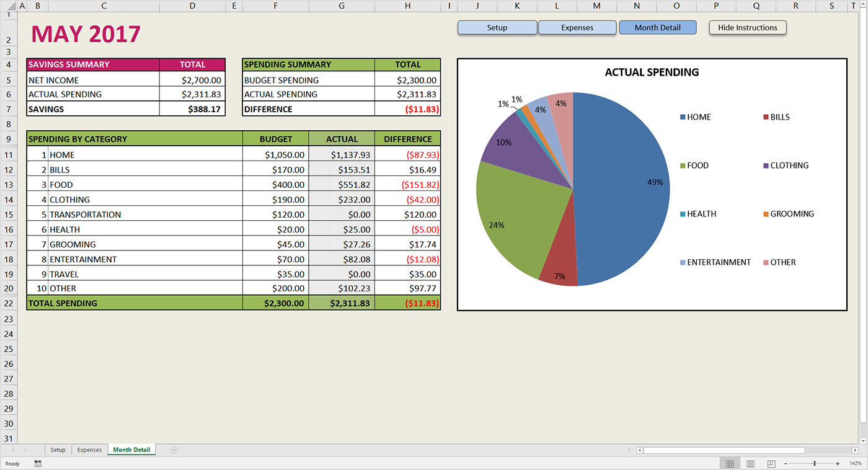Open the Expenses sheet tab
Image resolution: width=868 pixels, height=470 pixels.
coord(89,450)
